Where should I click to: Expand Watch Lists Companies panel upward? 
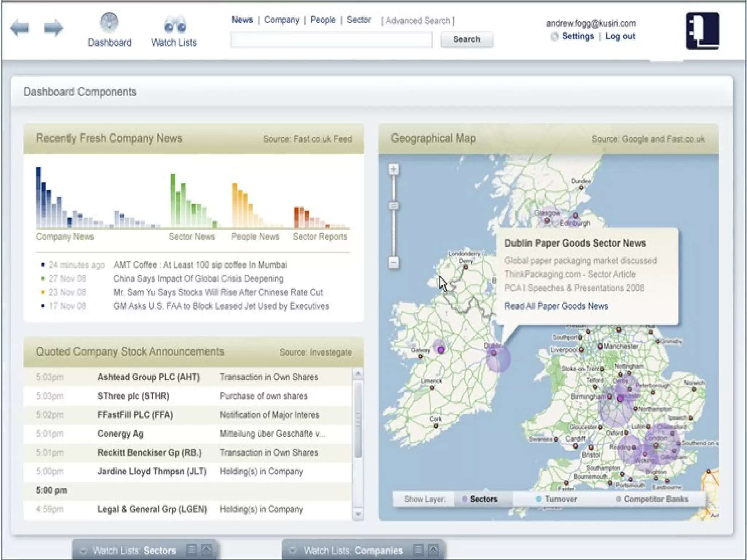pos(433,549)
